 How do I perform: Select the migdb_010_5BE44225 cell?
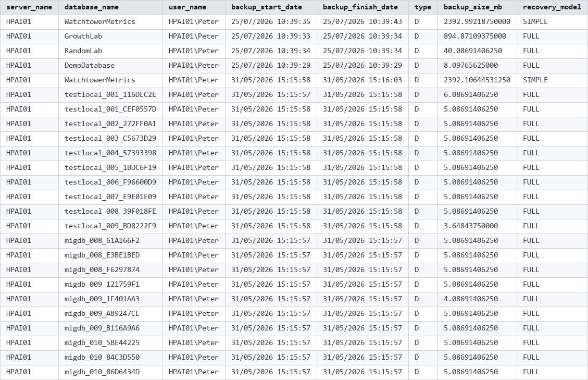coord(110,343)
